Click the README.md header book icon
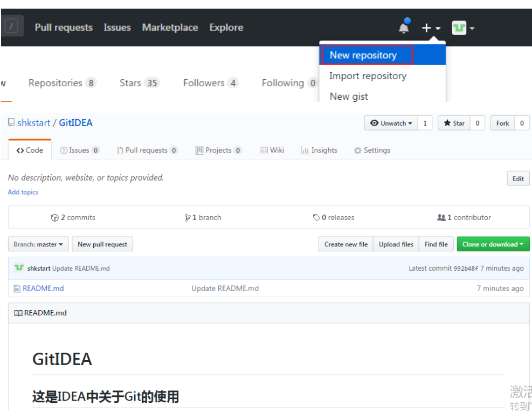The height and width of the screenshot is (419, 532). [x=18, y=313]
